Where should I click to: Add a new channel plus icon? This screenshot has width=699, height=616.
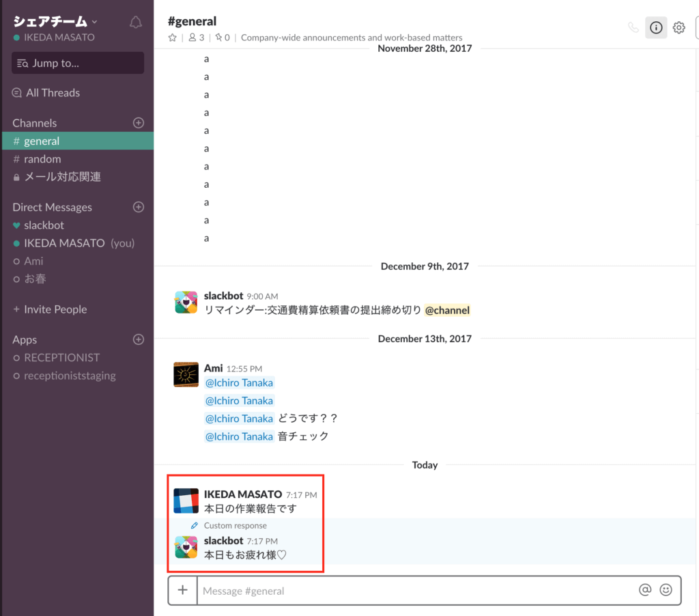138,123
